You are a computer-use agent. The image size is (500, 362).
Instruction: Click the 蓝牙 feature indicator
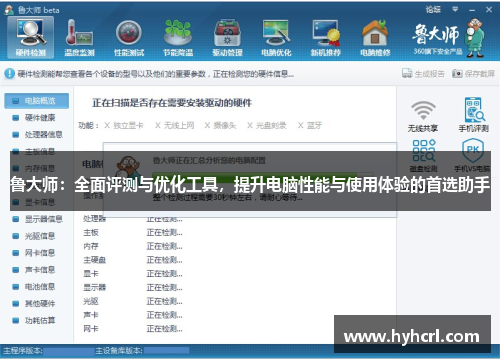[310, 125]
